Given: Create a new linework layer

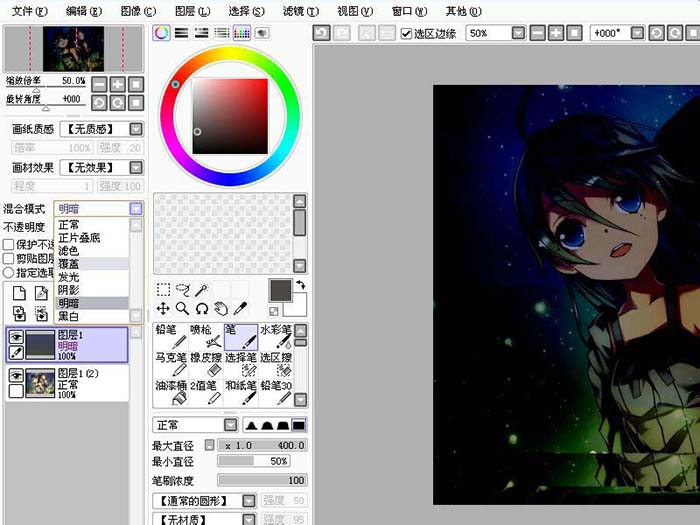Looking at the screenshot, I should coord(41,293).
